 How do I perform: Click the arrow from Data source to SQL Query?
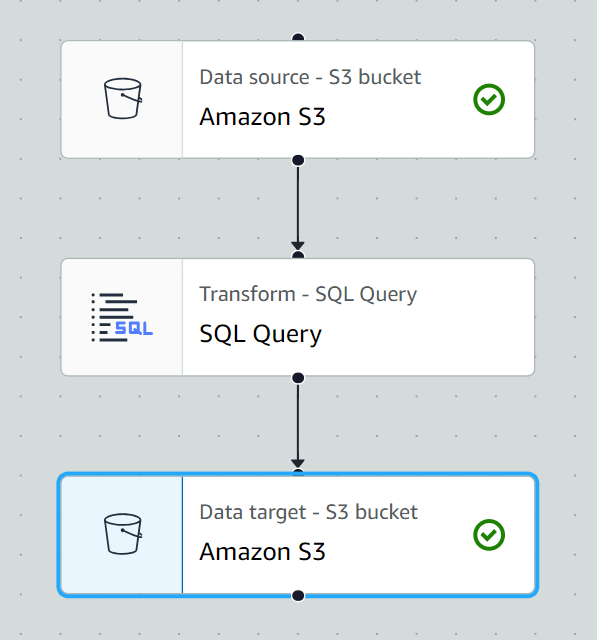pos(298,208)
